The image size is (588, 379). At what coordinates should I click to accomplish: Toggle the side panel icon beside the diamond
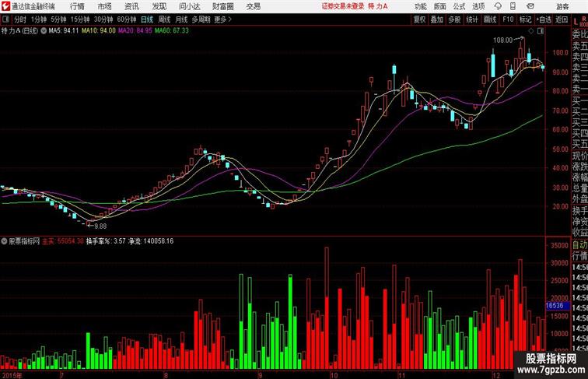[540, 31]
